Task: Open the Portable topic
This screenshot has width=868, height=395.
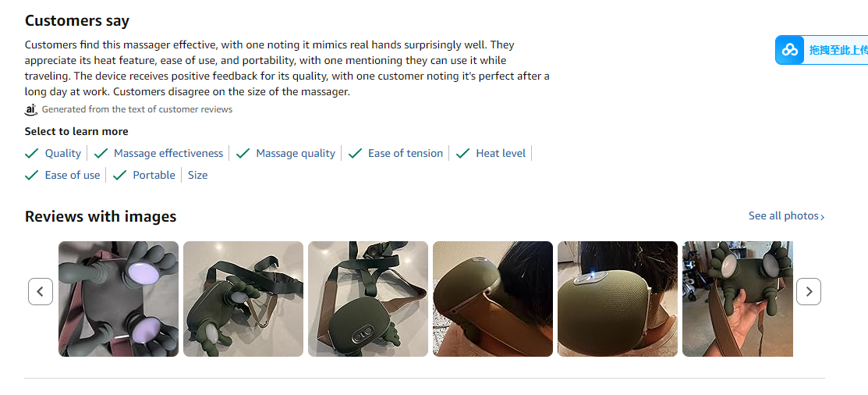Action: [154, 176]
